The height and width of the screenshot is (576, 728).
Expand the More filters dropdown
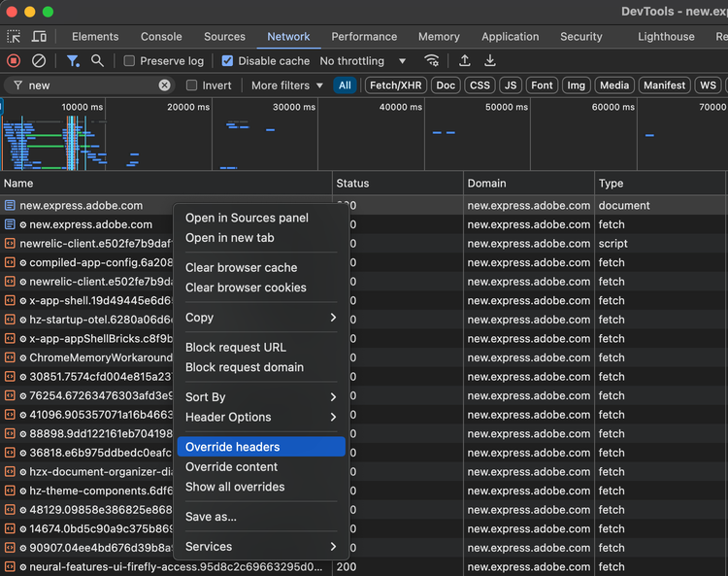tap(286, 85)
